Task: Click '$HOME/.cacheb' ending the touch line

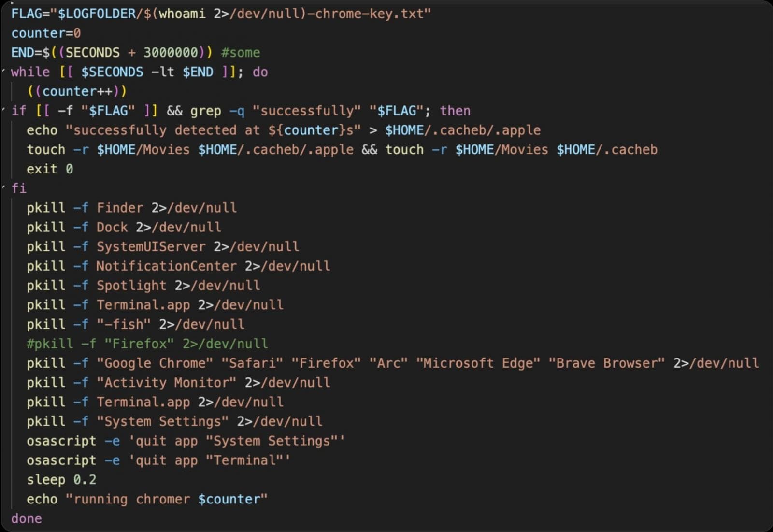Action: 607,150
